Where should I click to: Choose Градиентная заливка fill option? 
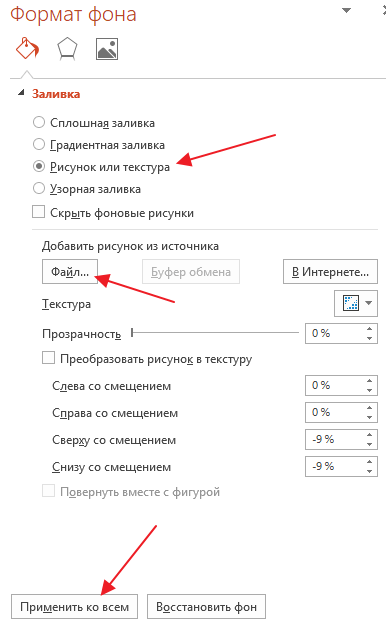click(39, 144)
